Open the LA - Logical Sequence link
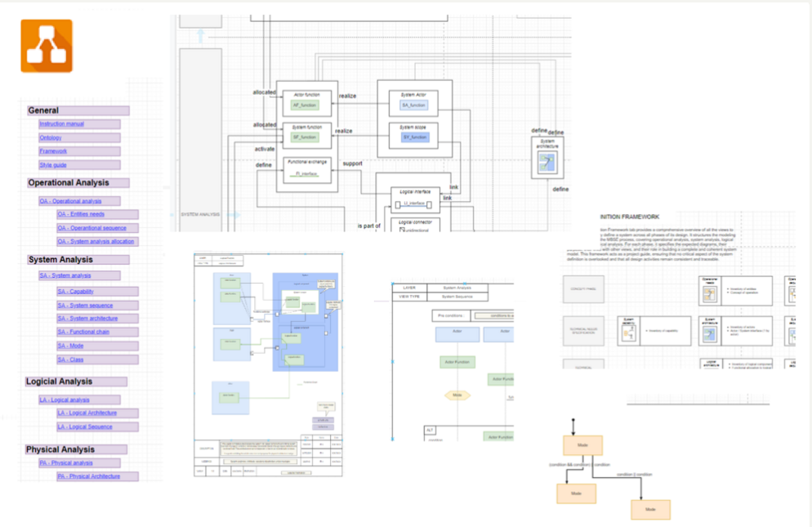This screenshot has height=527, width=812. (x=85, y=427)
